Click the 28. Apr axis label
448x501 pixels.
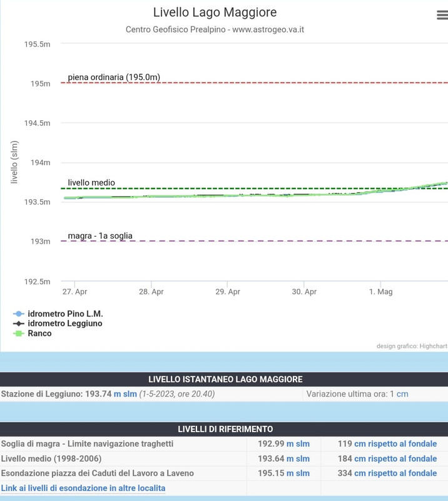pyautogui.click(x=151, y=292)
